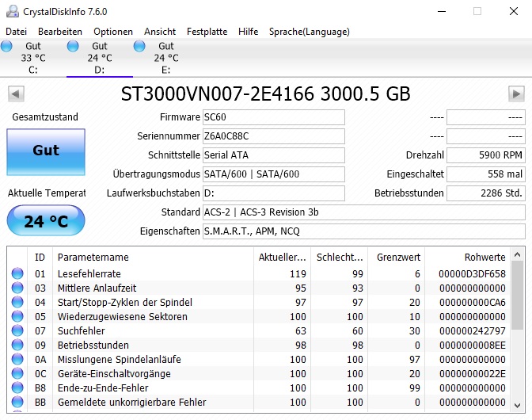Select Geräte-Einschaltvorgänge text
This screenshot has height=420, width=532.
[x=114, y=373]
